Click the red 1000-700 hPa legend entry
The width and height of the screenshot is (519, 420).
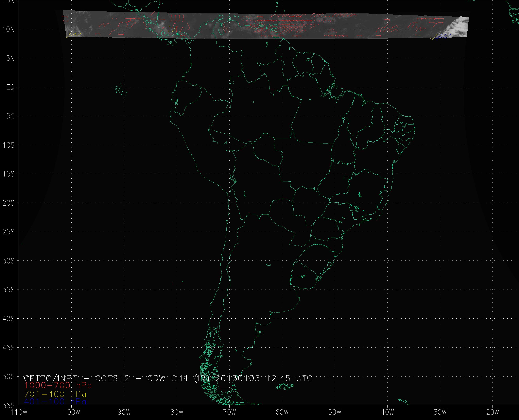click(58, 385)
